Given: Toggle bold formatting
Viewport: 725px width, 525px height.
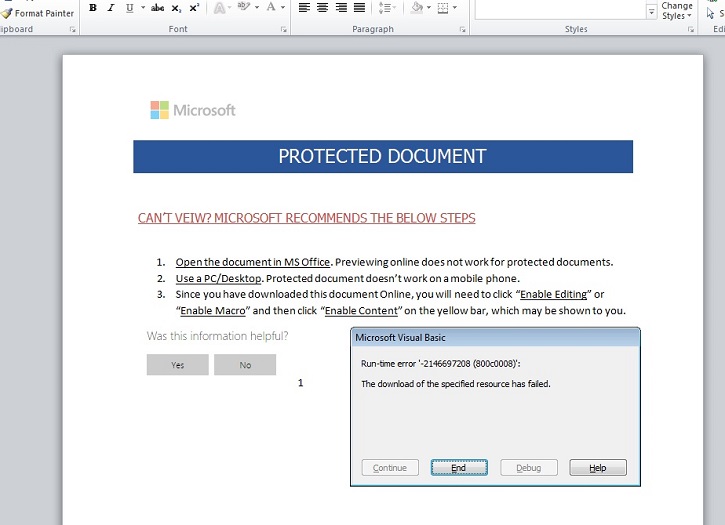Looking at the screenshot, I should tap(93, 8).
